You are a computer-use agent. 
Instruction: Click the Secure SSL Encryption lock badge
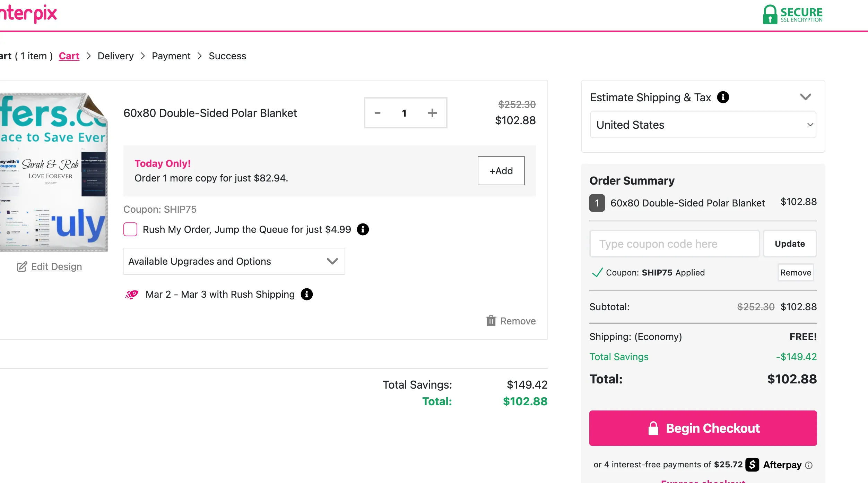[x=792, y=15]
